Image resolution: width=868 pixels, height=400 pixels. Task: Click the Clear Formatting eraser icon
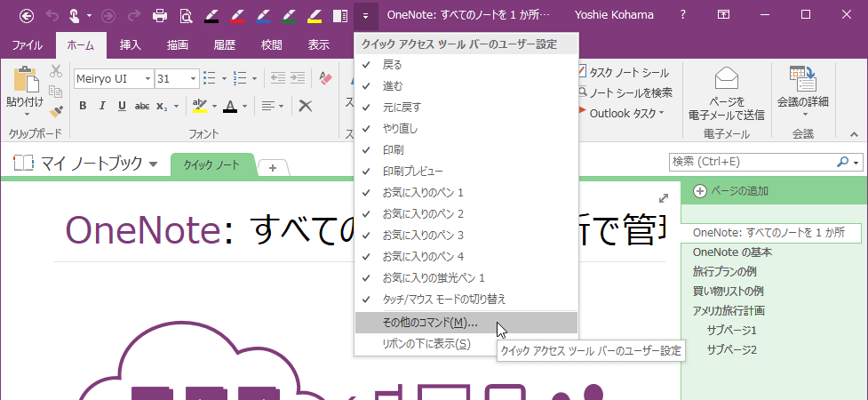[325, 78]
